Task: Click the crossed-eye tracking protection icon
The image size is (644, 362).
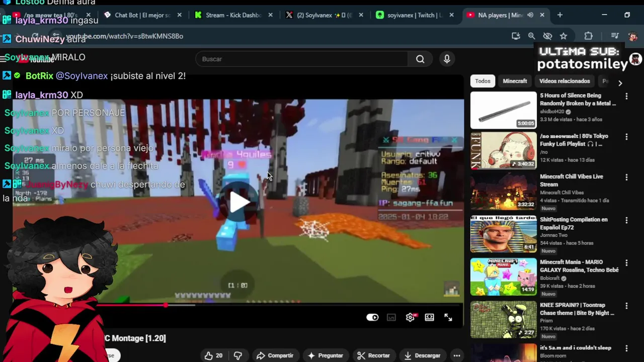Action: [x=547, y=36]
